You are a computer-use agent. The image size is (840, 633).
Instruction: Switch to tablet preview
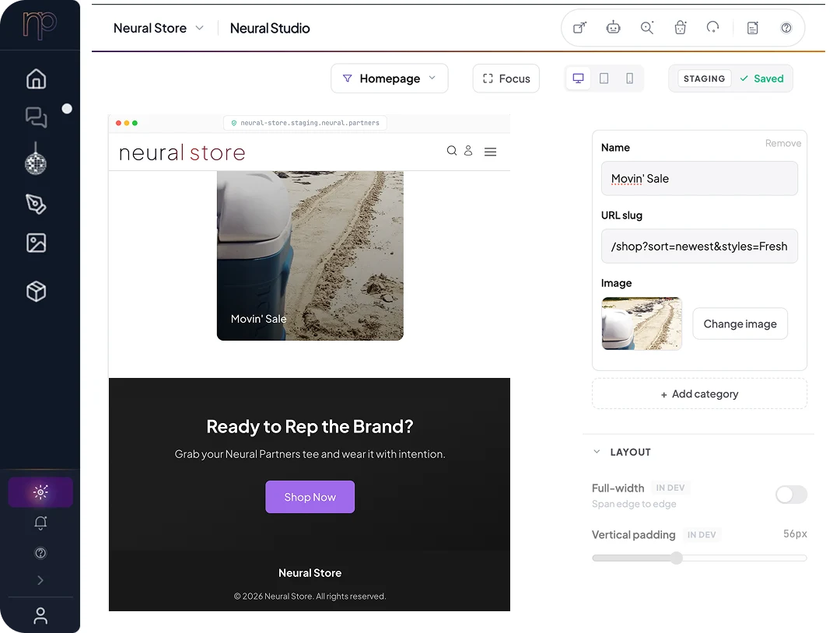[x=604, y=79]
